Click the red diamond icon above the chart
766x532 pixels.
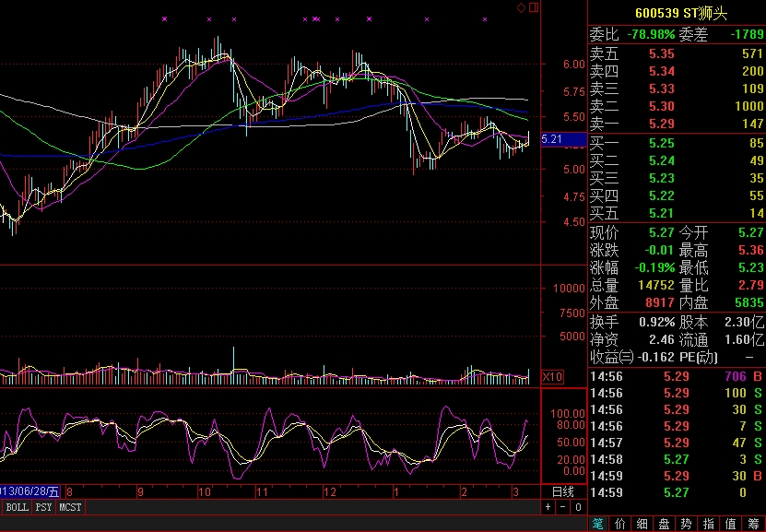point(521,7)
